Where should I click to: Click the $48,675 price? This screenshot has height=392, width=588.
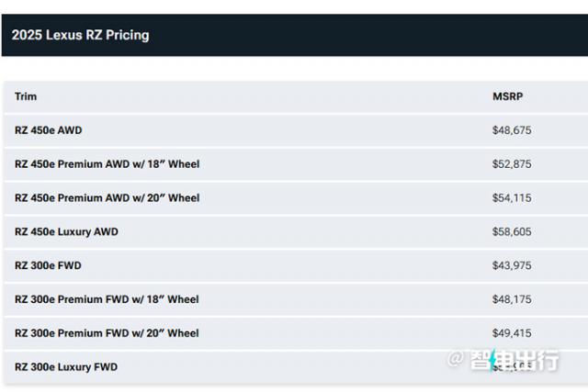point(512,130)
